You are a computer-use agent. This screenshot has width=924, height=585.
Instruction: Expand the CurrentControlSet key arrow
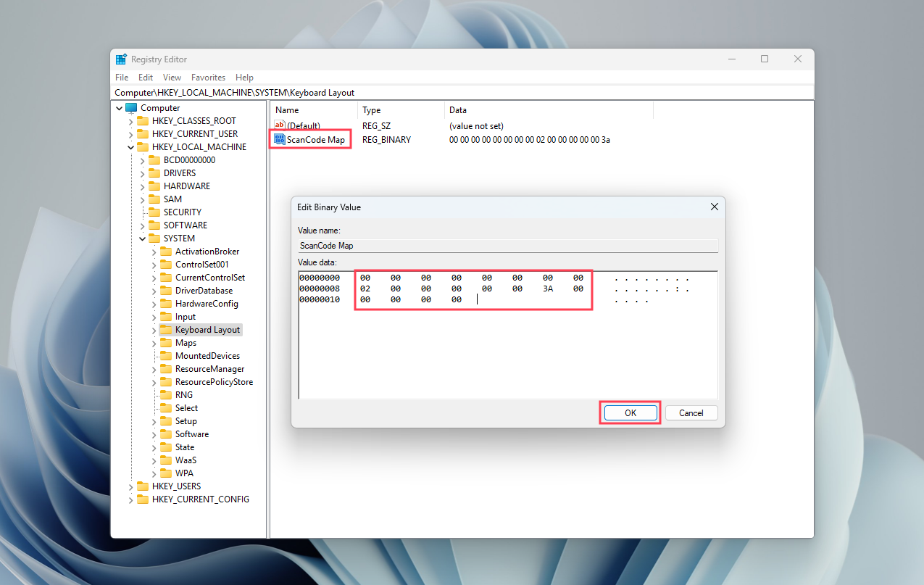click(x=154, y=278)
